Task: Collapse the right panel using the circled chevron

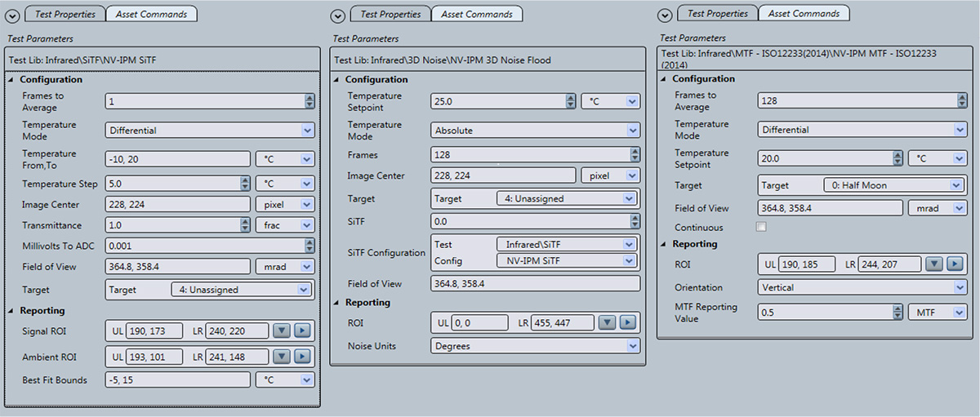Action: tap(665, 16)
